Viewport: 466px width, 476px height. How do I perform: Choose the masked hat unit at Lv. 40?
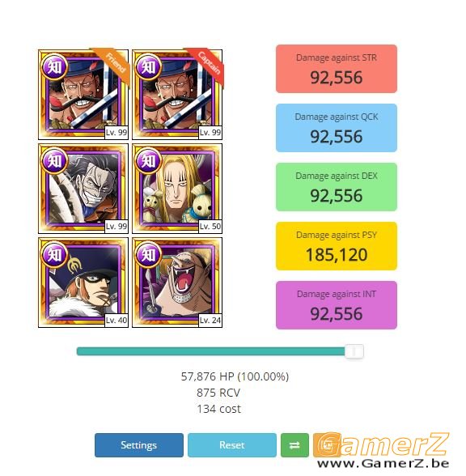coord(83,283)
